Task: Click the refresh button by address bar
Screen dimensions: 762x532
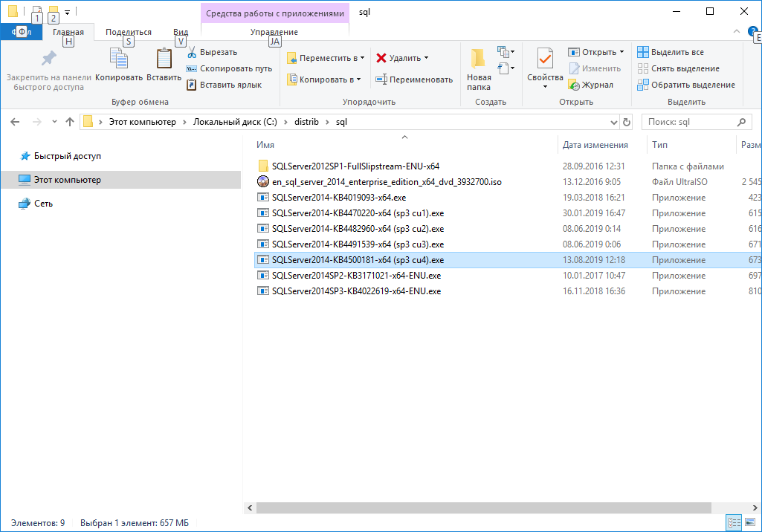Action: tap(627, 123)
